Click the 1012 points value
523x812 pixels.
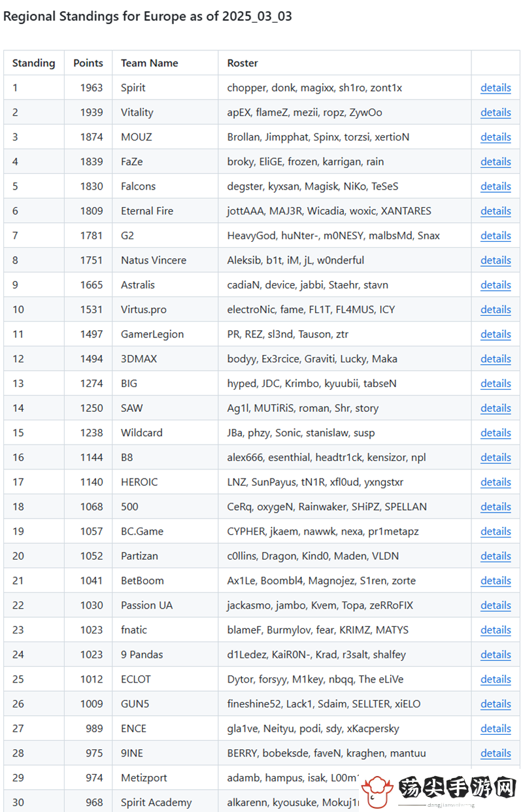pos(92,679)
